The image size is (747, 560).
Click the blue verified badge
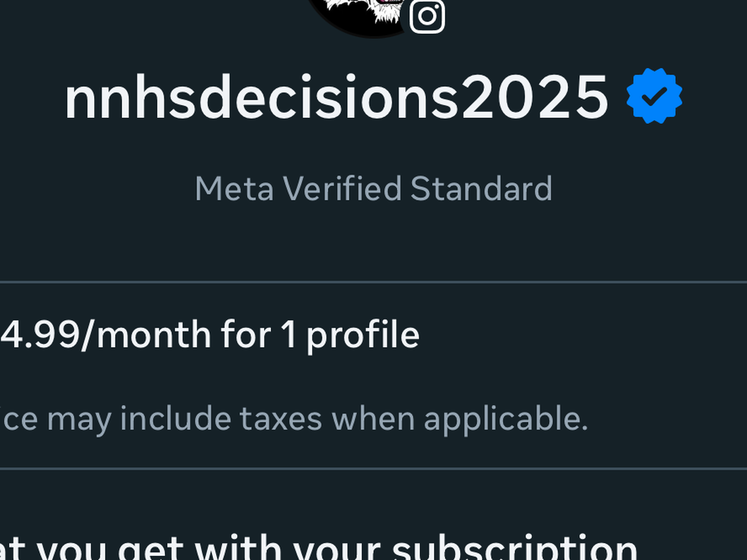pyautogui.click(x=654, y=96)
